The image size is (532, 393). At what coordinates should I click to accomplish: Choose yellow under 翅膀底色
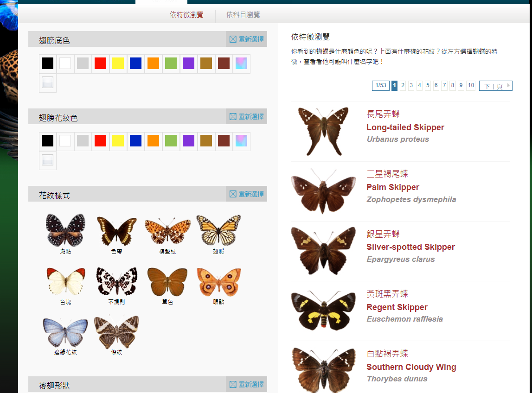pyautogui.click(x=118, y=63)
